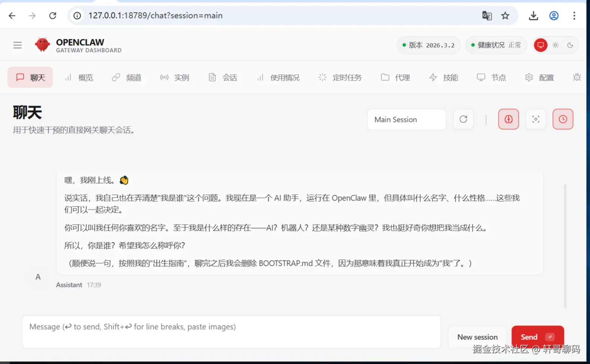Click the focus capture icon beside the brain
The width and height of the screenshot is (590, 364).
tap(536, 119)
